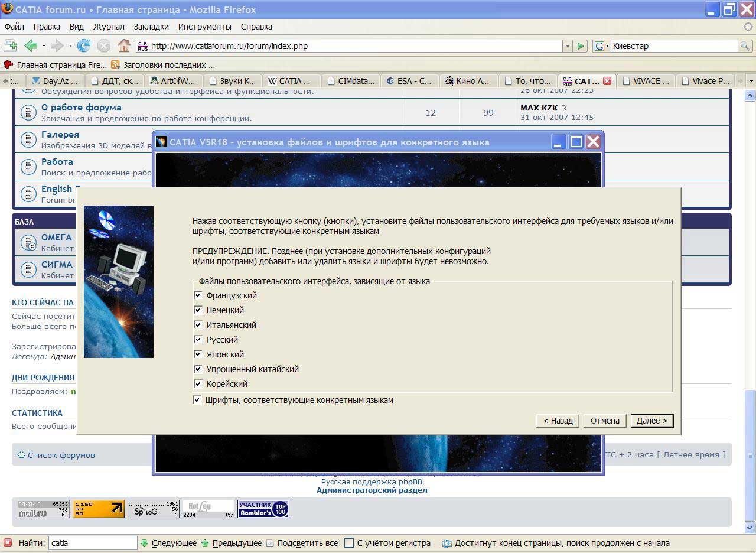Click the Stop loading icon
Viewport: 756px width, 553px height.
pos(104,45)
